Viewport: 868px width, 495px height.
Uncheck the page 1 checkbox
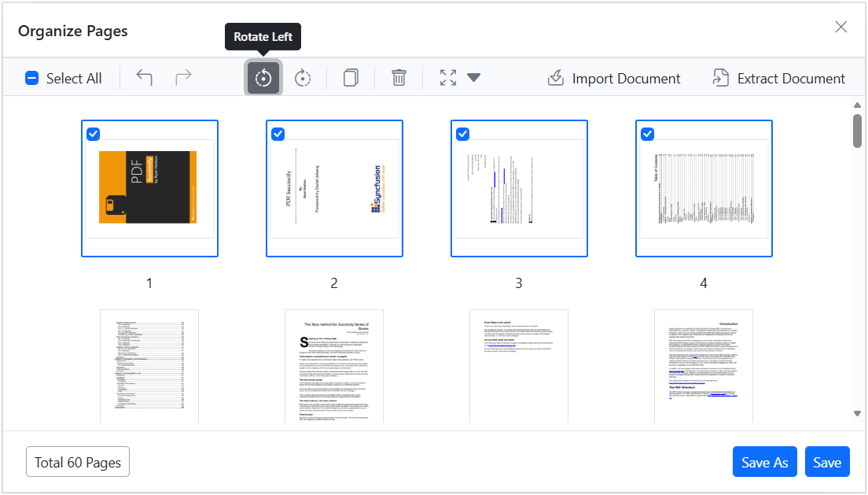(93, 134)
